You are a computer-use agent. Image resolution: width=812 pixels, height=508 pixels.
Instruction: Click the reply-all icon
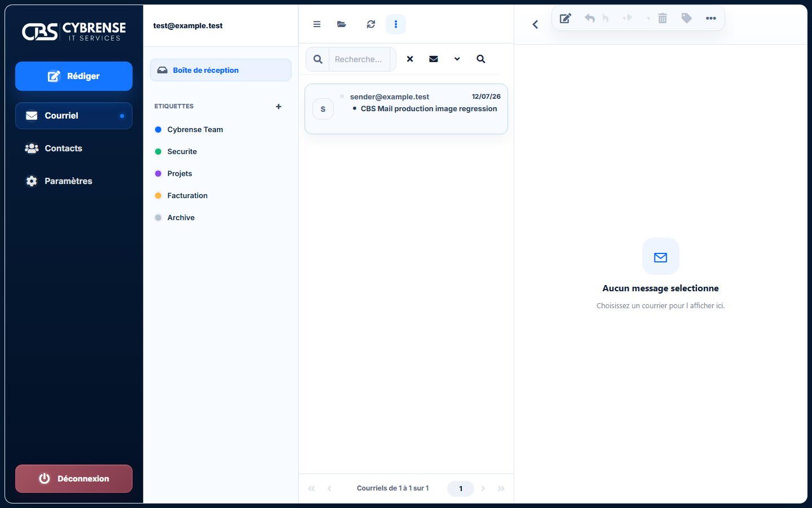coord(606,18)
